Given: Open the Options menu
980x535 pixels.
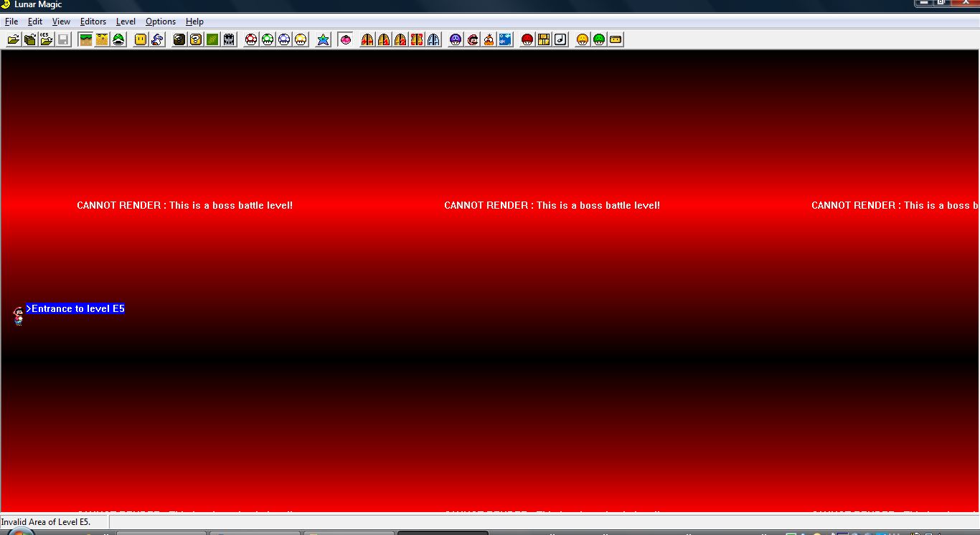Looking at the screenshot, I should point(161,22).
